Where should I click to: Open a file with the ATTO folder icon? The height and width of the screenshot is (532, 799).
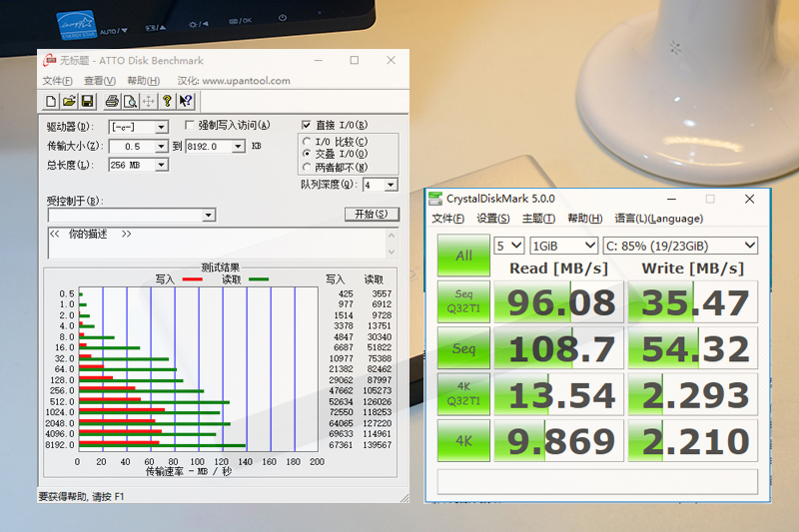[69, 101]
